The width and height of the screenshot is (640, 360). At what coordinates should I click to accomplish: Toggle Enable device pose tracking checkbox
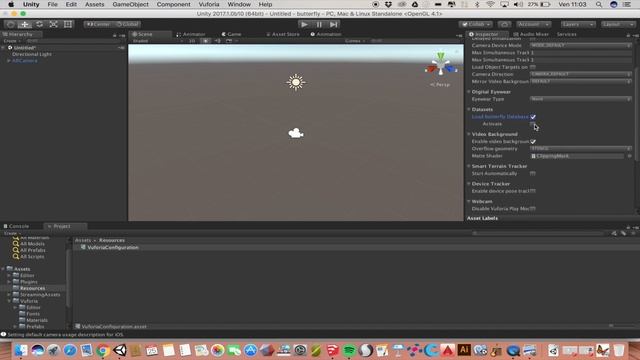coord(533,191)
